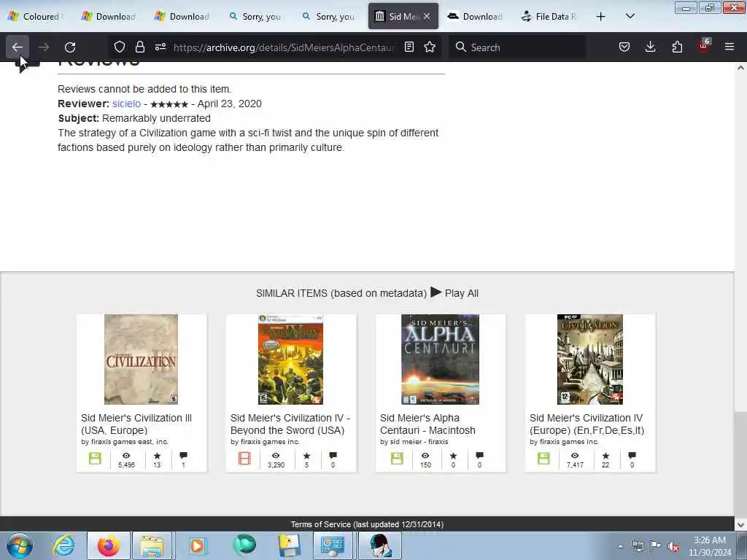
Task: Go back using the browser back arrow
Action: point(18,47)
